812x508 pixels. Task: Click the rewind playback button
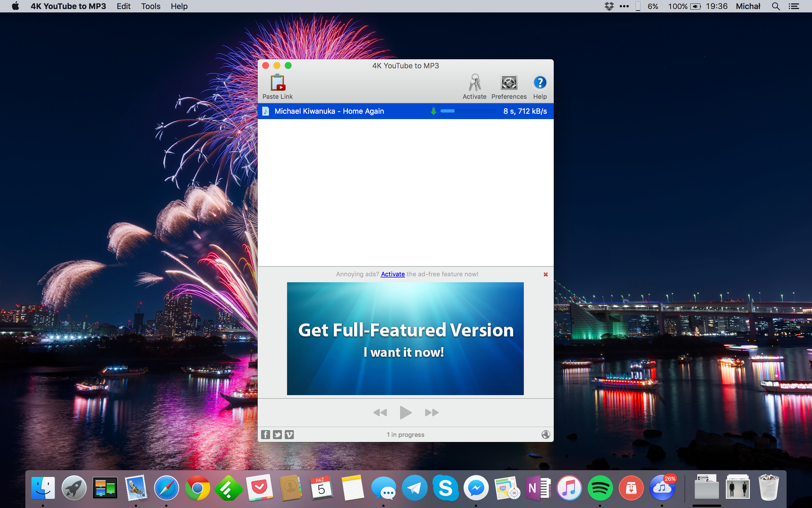(380, 413)
